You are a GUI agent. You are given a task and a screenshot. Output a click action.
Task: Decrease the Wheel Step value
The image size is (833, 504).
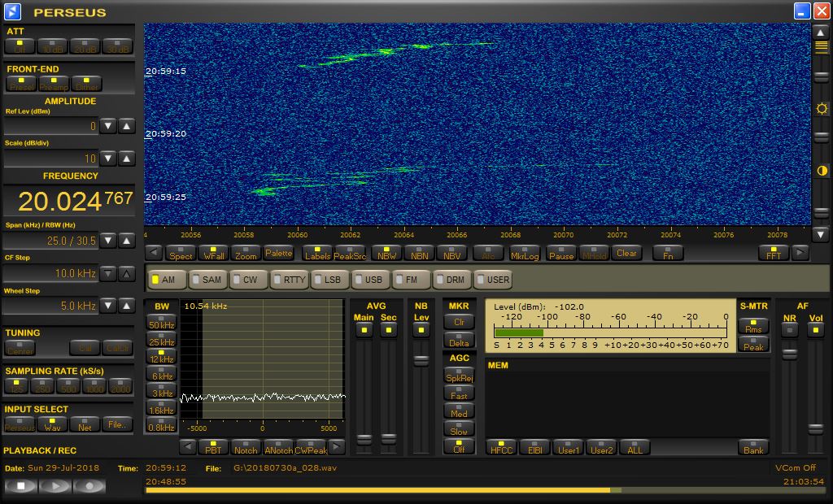click(x=108, y=306)
